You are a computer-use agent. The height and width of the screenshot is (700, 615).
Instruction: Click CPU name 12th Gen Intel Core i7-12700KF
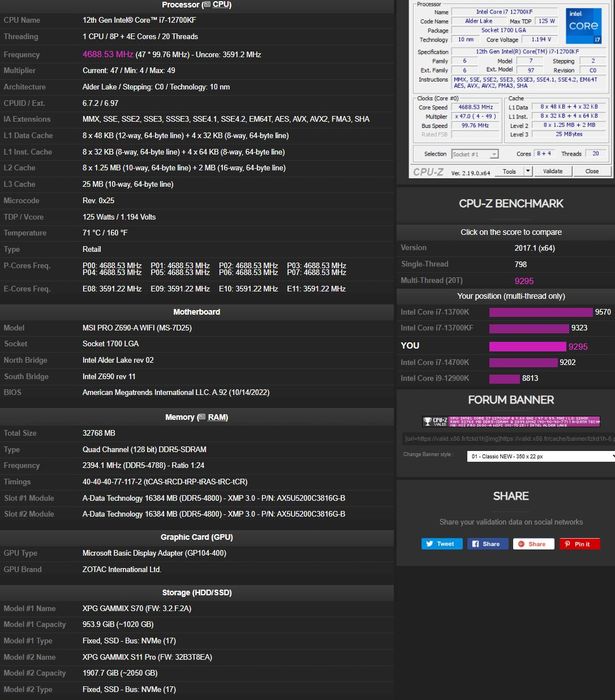tap(139, 20)
